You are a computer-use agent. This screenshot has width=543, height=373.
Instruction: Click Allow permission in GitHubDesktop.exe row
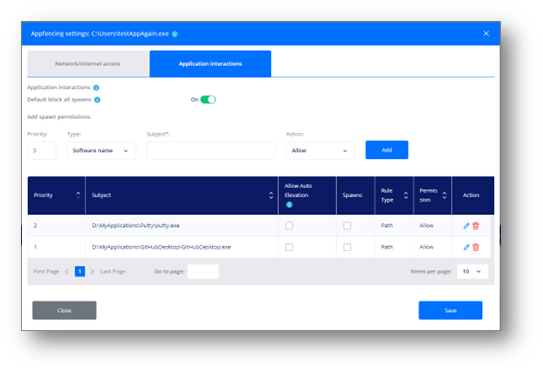click(x=427, y=247)
